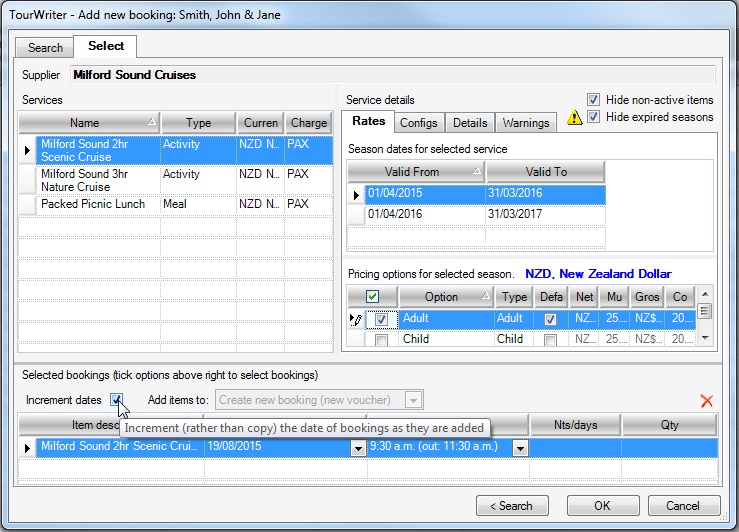Select the Packed Picnic Lunch service row
739x532 pixels.
93,204
